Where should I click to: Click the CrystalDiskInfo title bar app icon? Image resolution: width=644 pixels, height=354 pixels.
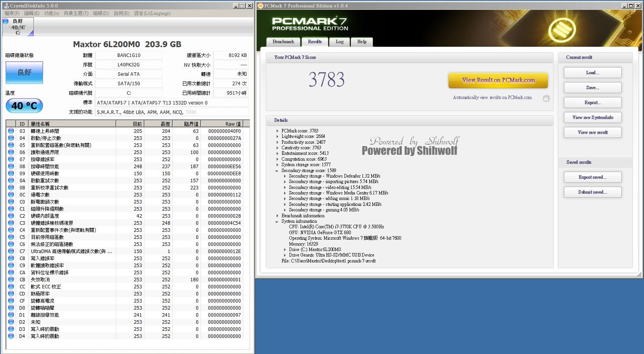[6, 6]
